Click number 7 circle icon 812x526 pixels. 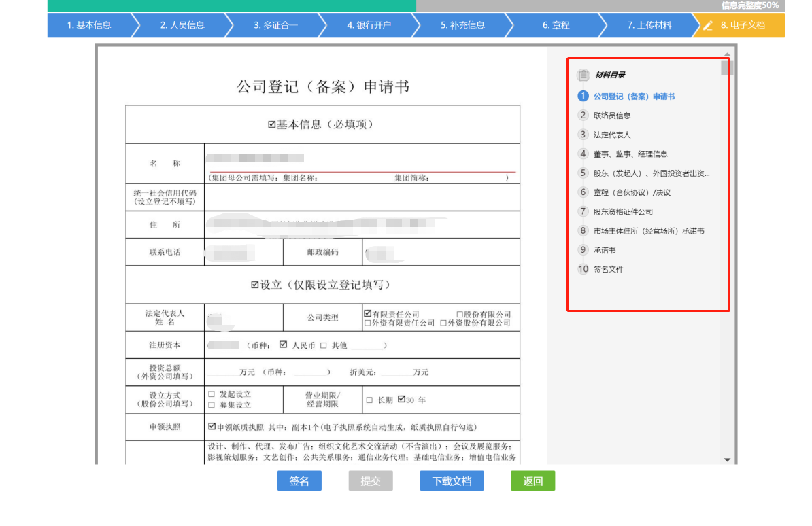coord(583,212)
